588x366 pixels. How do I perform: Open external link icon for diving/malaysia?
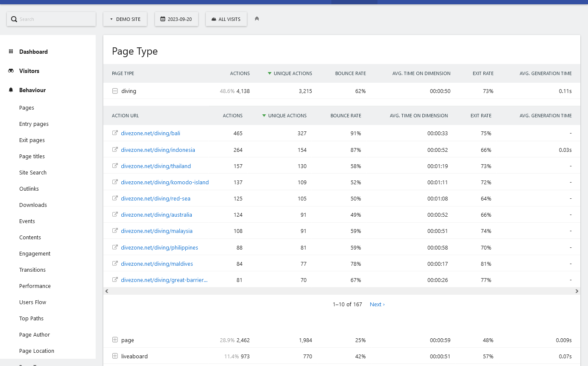(x=115, y=231)
